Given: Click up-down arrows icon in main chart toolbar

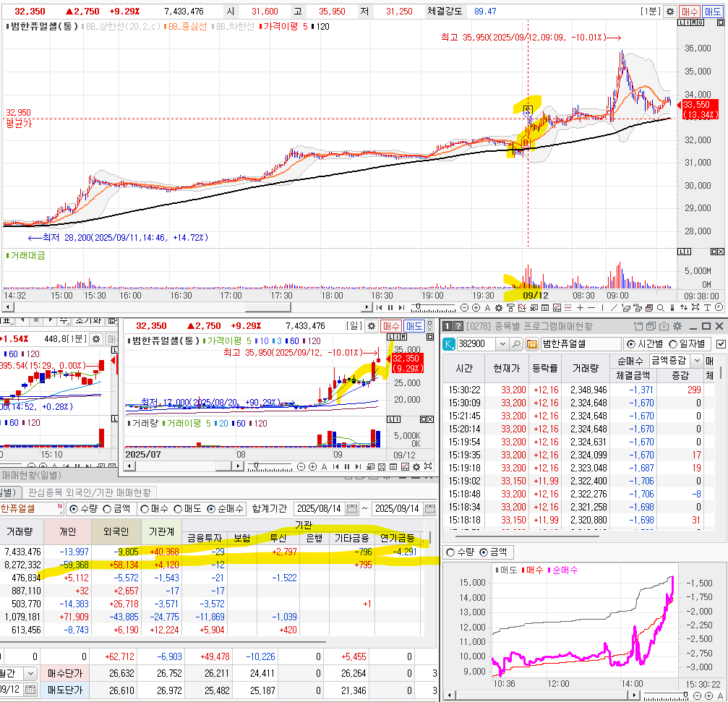Looking at the screenshot, I should (x=683, y=307).
